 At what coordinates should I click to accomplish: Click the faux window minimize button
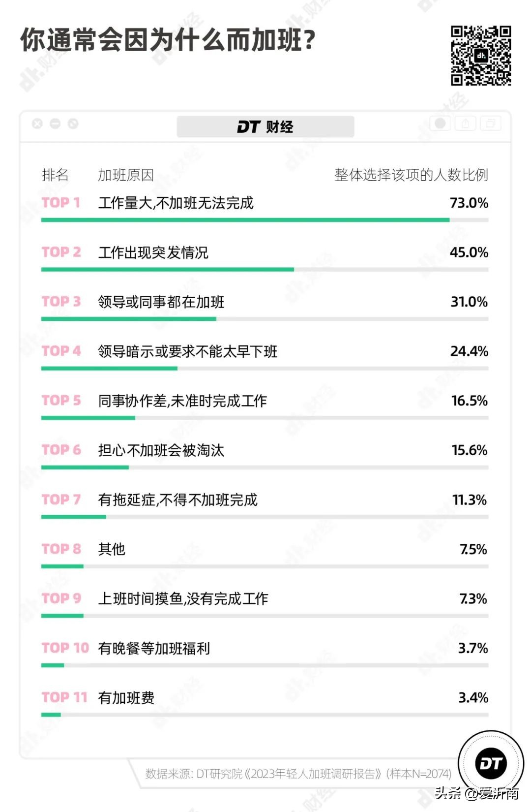(55, 124)
